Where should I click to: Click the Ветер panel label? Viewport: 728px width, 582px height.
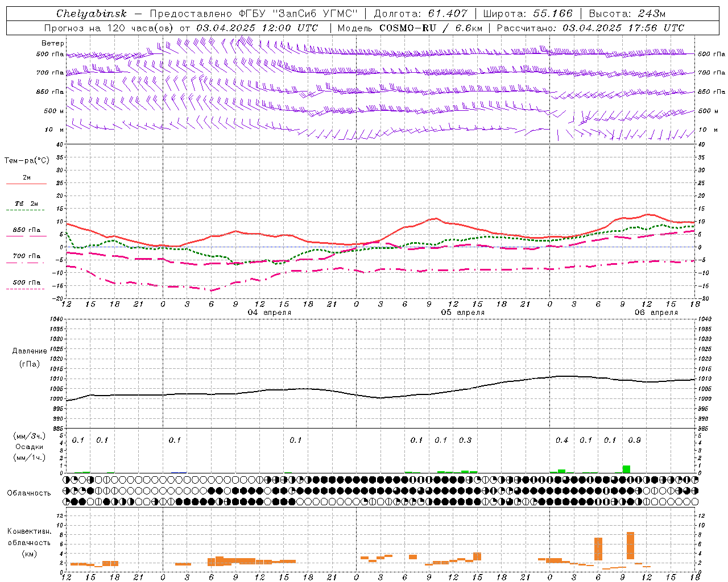(x=53, y=43)
